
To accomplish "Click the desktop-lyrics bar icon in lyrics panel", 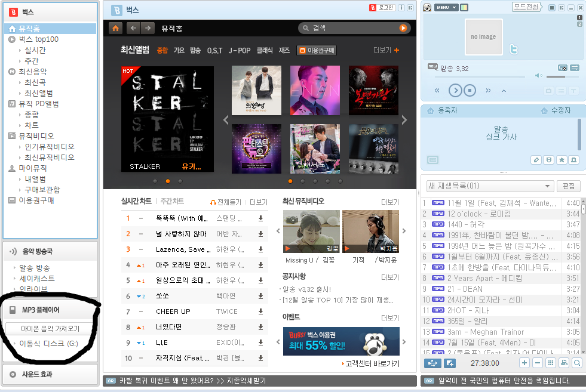I will coord(432,160).
